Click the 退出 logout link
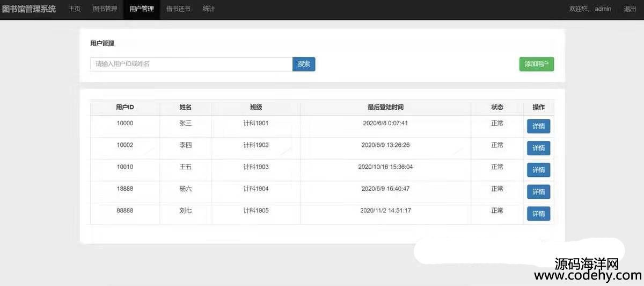Screen dimensions: 644x286 tap(630, 9)
